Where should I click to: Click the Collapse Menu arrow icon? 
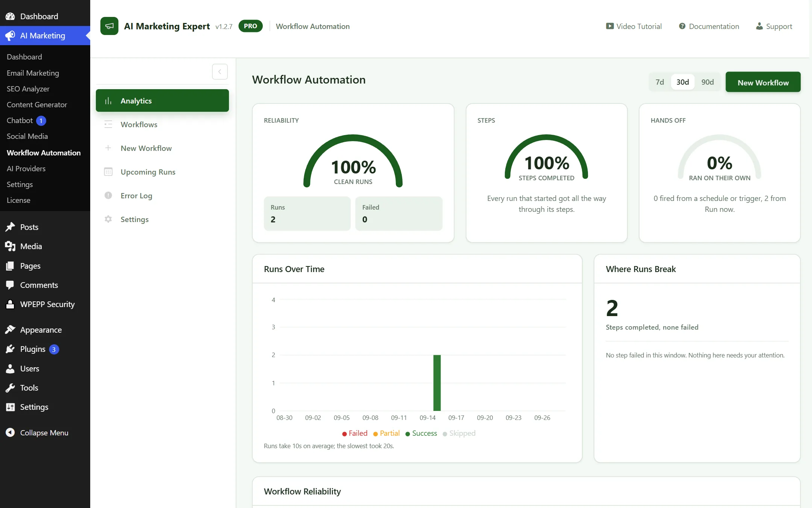10,432
